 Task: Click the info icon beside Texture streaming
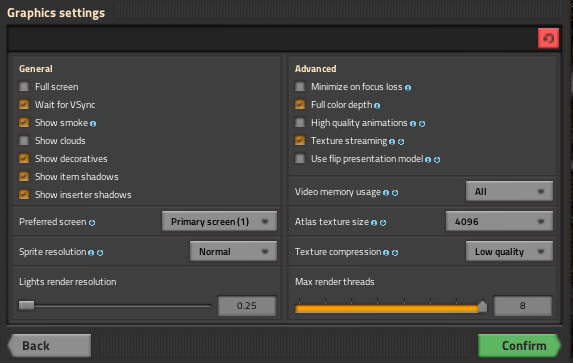coord(392,142)
